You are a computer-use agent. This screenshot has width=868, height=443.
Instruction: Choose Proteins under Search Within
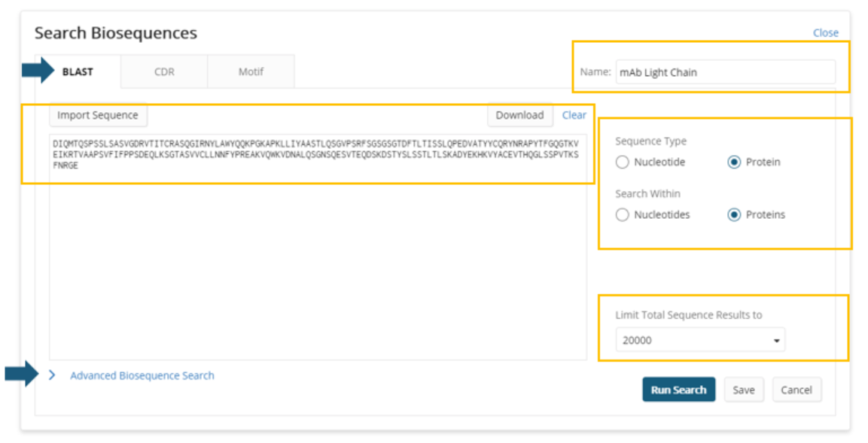[x=734, y=215]
